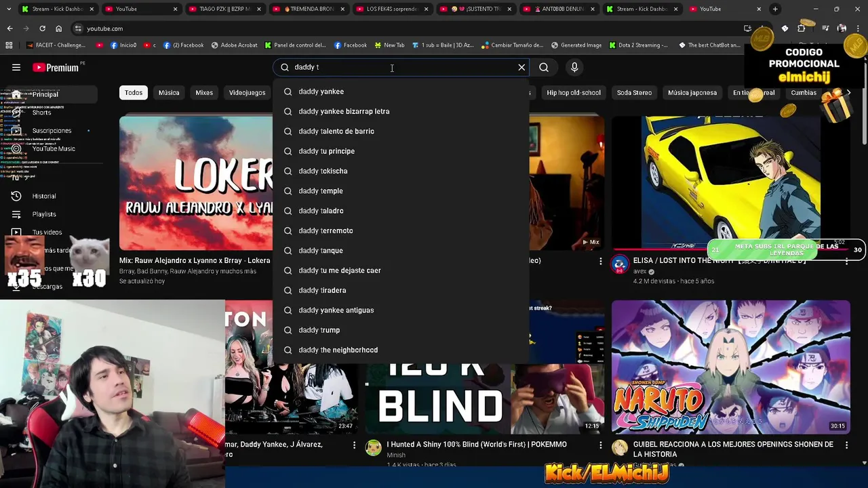The height and width of the screenshot is (488, 868).
Task: Filter by 'Música japonesa' chip
Action: point(692,92)
